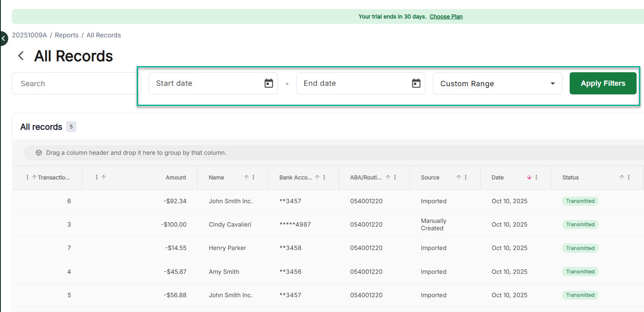
Task: Sort the Source column with its arrow
Action: (458, 177)
